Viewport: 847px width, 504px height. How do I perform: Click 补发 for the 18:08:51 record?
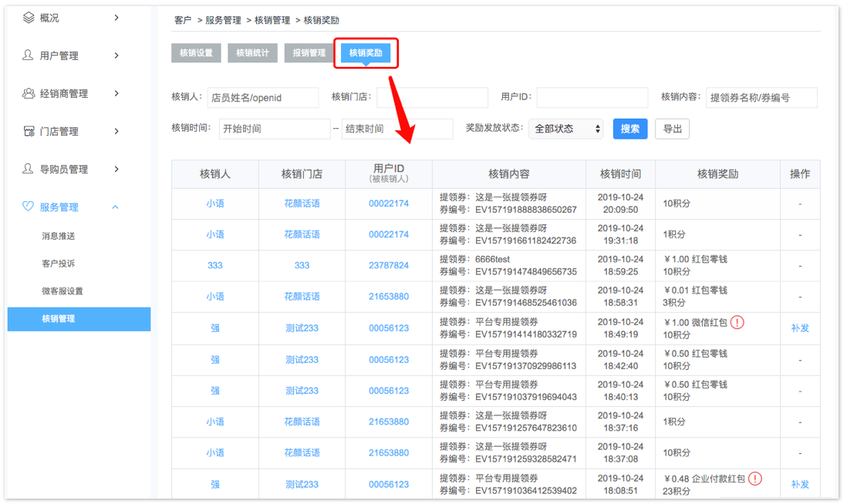(x=800, y=485)
